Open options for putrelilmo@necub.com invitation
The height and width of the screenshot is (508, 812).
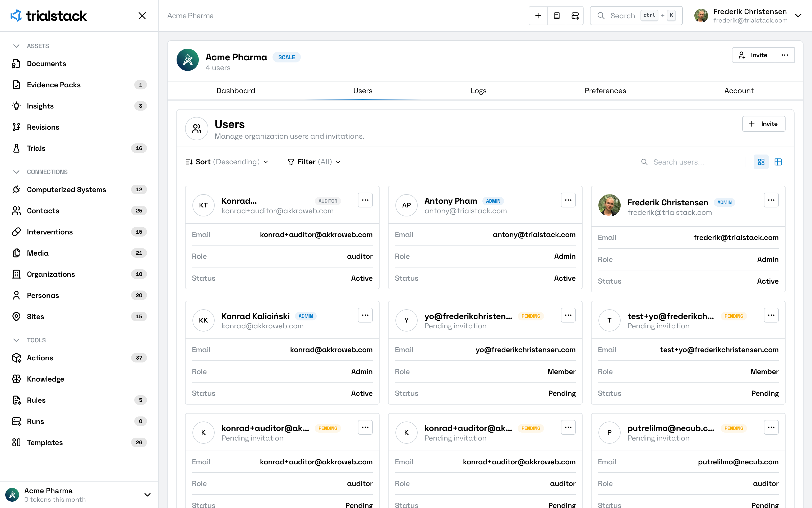(x=771, y=427)
